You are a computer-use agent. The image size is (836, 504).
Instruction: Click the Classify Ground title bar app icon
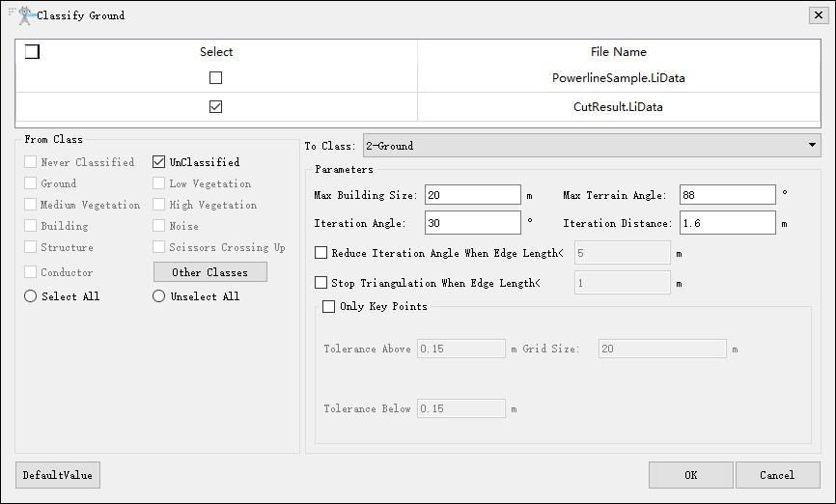24,15
